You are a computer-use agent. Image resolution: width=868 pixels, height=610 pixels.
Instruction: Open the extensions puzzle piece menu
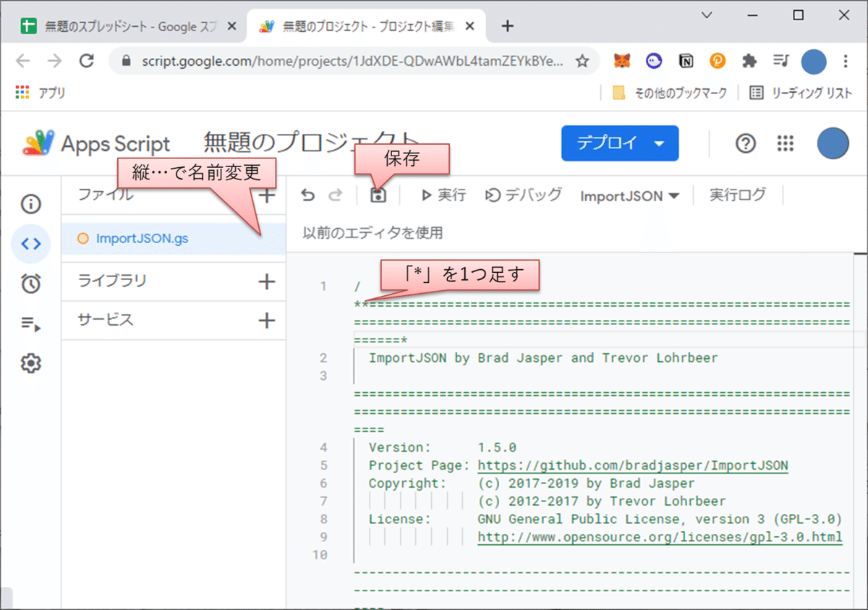click(x=749, y=62)
